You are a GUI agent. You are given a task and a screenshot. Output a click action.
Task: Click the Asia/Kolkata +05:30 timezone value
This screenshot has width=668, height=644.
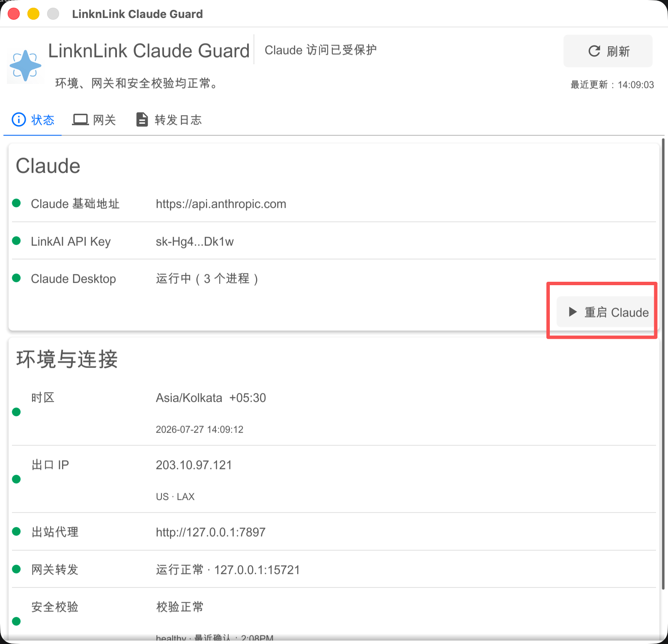coord(211,398)
